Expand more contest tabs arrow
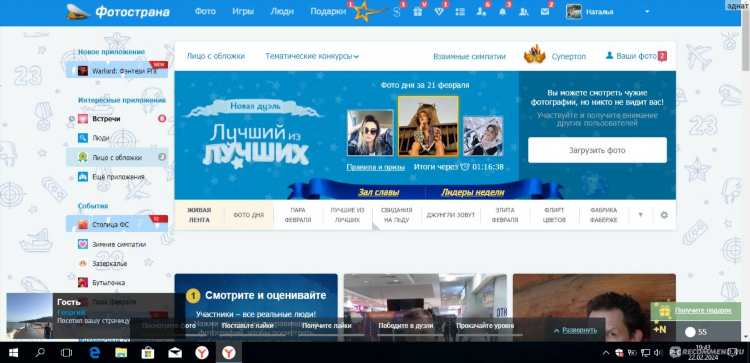Image resolution: width=750 pixels, height=363 pixels. point(640,215)
